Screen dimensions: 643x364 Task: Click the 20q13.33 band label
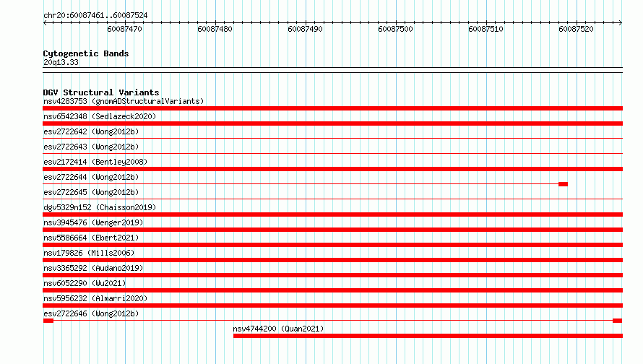[61, 62]
